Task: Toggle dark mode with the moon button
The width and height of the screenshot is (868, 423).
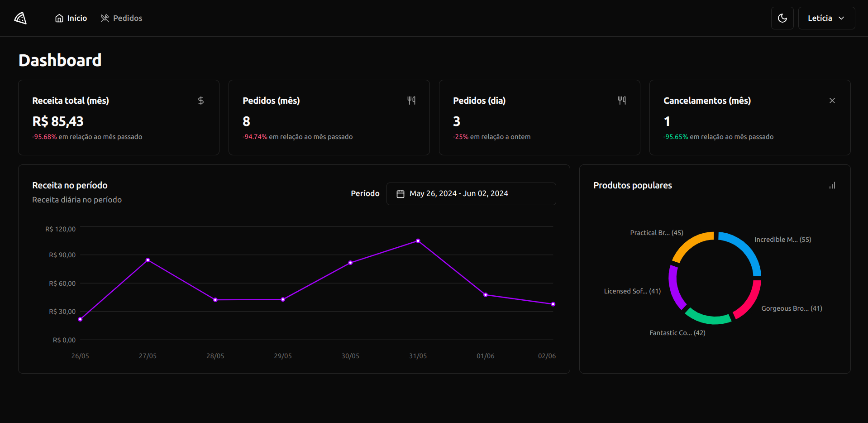Action: (x=782, y=18)
